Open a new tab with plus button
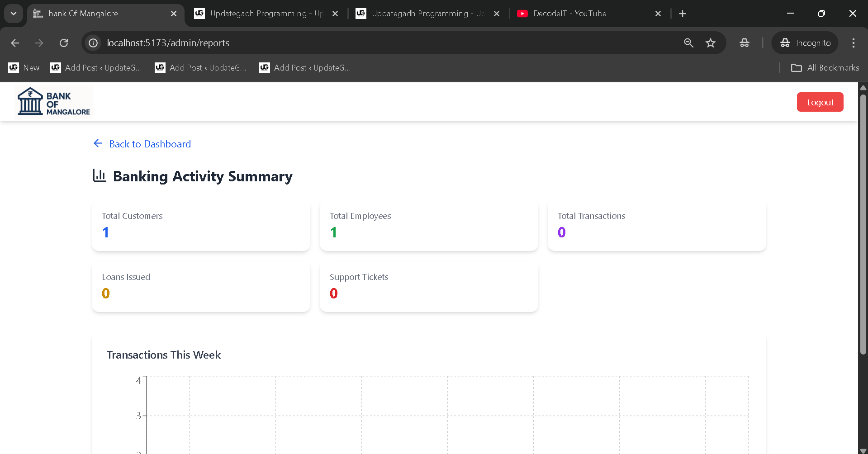This screenshot has width=868, height=454. [x=683, y=14]
